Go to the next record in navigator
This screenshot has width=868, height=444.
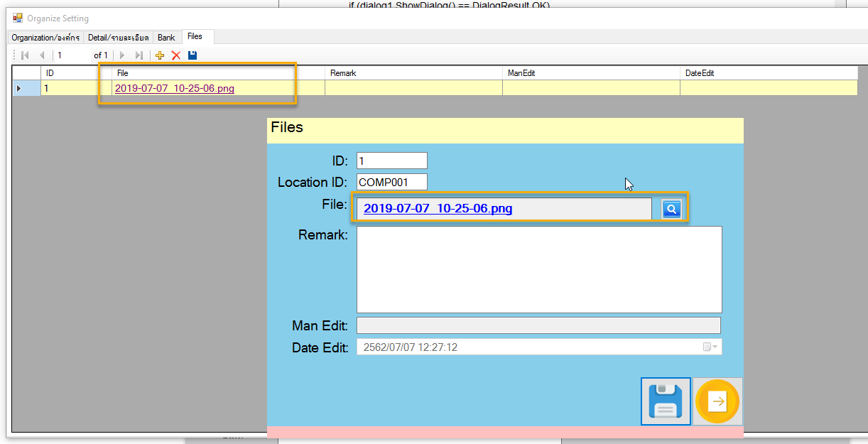[122, 55]
